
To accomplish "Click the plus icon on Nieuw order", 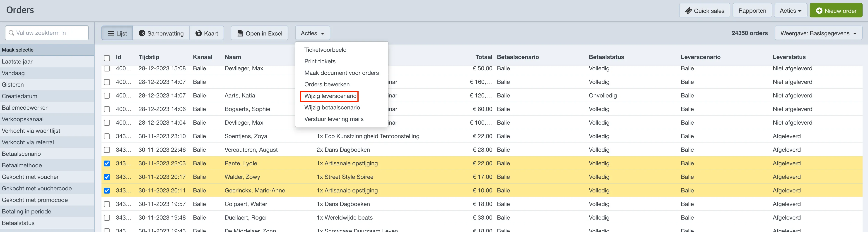I will pyautogui.click(x=819, y=11).
